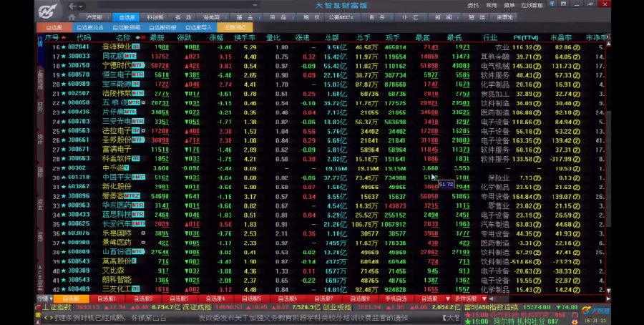Click the 富时A50指数连续 ticker text
The height and width of the screenshot is (325, 644).
(x=491, y=307)
